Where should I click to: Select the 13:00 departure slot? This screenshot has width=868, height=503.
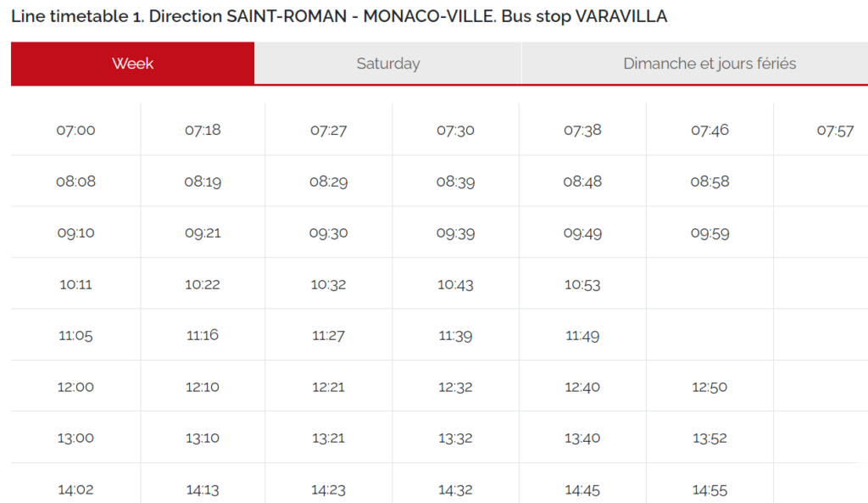coord(75,438)
